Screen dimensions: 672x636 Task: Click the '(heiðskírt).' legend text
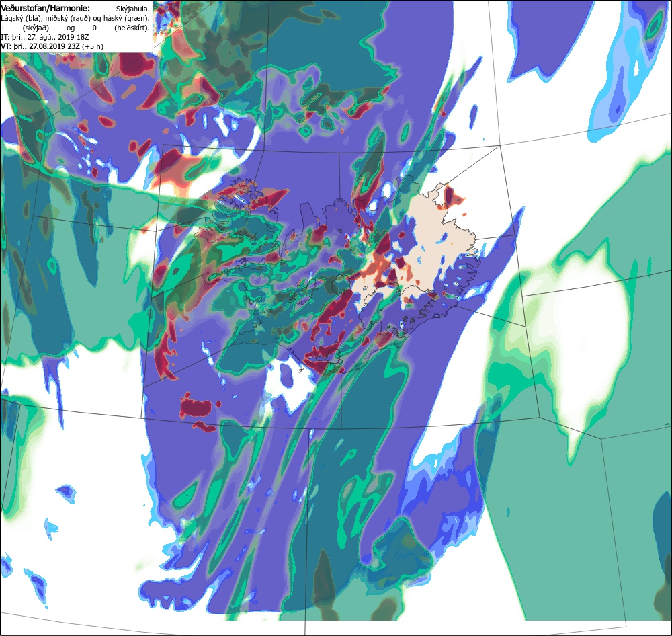132,28
